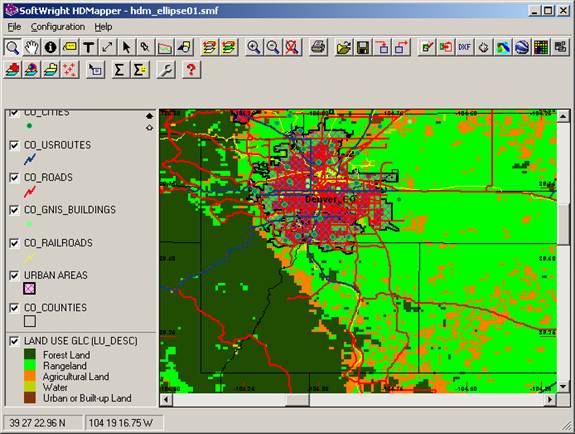Image resolution: width=575 pixels, height=434 pixels.
Task: Click the Agricultural Land orange swatch
Action: (x=30, y=376)
